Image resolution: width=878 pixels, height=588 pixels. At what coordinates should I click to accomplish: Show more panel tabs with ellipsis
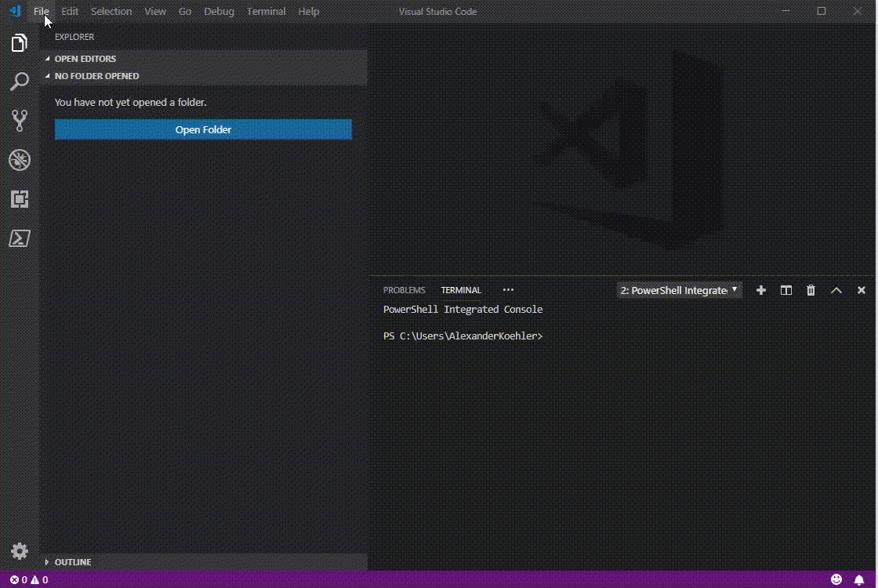coord(508,290)
